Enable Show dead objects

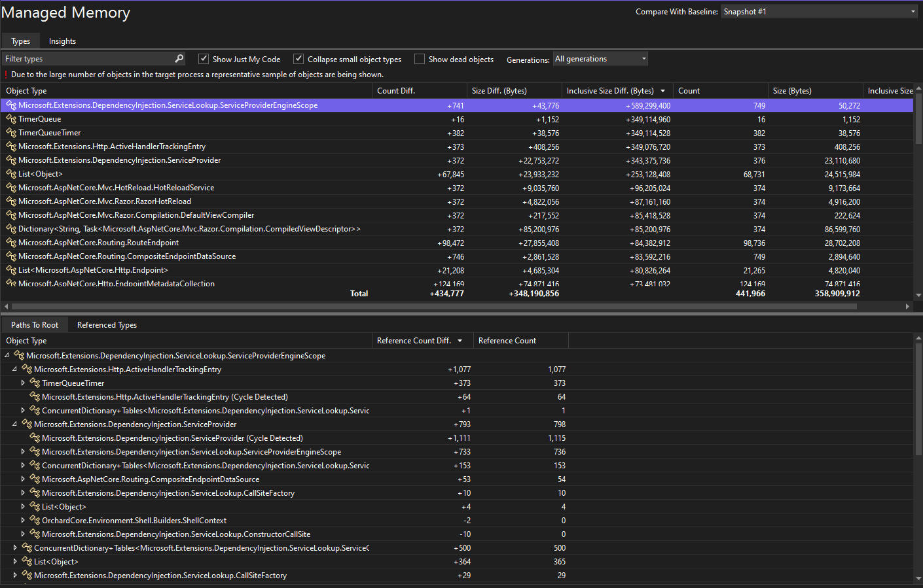[x=419, y=59]
